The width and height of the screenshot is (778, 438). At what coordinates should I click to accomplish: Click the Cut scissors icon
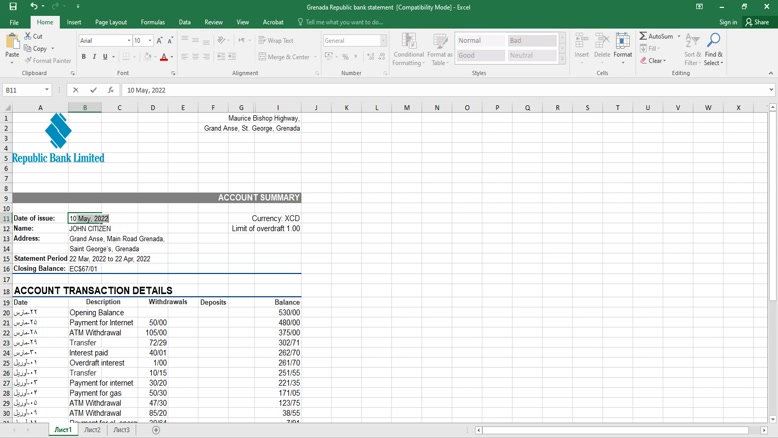point(28,36)
